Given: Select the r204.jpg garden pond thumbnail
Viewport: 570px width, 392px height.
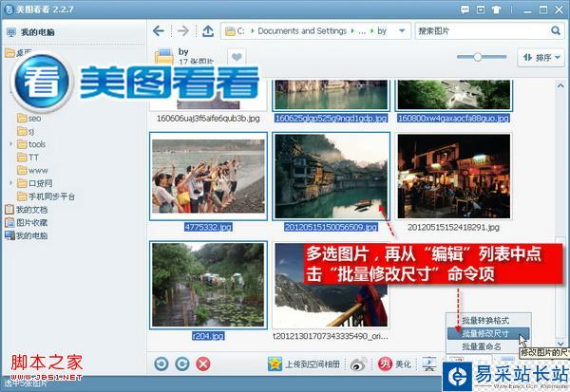Looking at the screenshot, I should tap(208, 285).
